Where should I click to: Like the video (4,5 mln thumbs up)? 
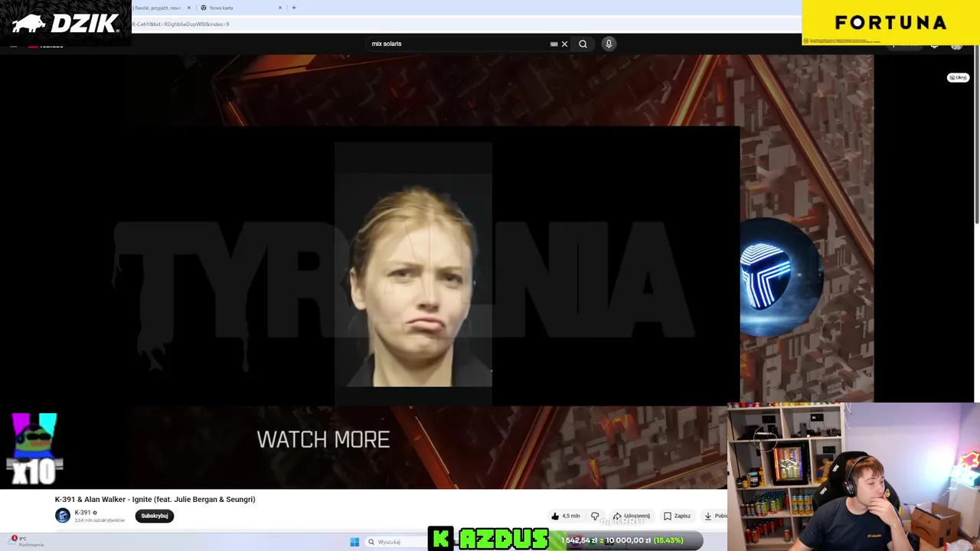pos(566,516)
